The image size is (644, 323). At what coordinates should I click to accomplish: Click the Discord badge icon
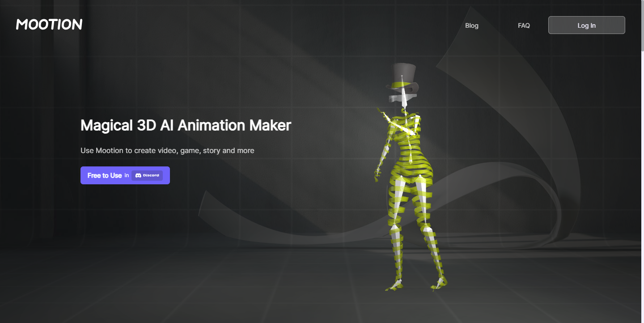pyautogui.click(x=147, y=175)
